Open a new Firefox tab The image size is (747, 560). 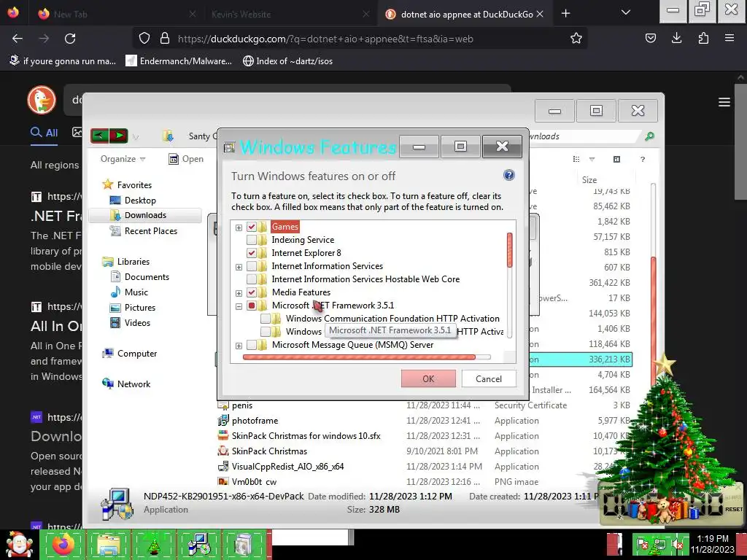[565, 13]
